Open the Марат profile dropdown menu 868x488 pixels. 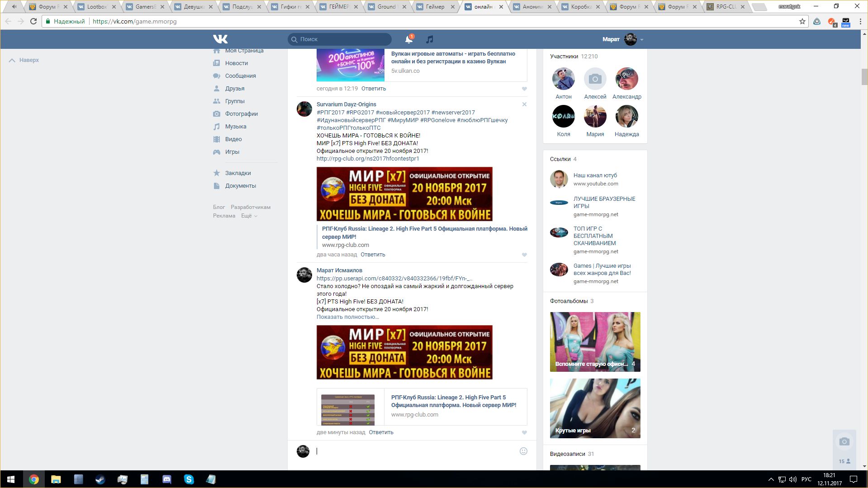click(x=623, y=39)
